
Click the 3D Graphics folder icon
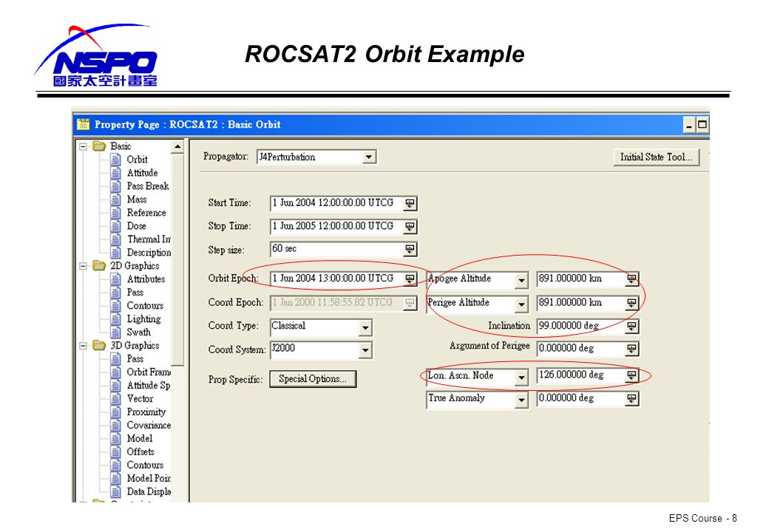pyautogui.click(x=99, y=345)
